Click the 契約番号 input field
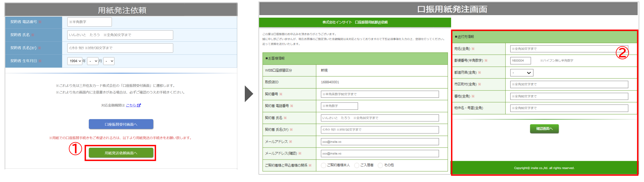Image resolution: width=644 pixels, height=182 pixels. [x=379, y=94]
